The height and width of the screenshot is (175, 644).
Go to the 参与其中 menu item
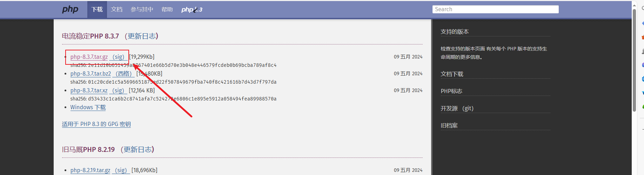pyautogui.click(x=142, y=9)
